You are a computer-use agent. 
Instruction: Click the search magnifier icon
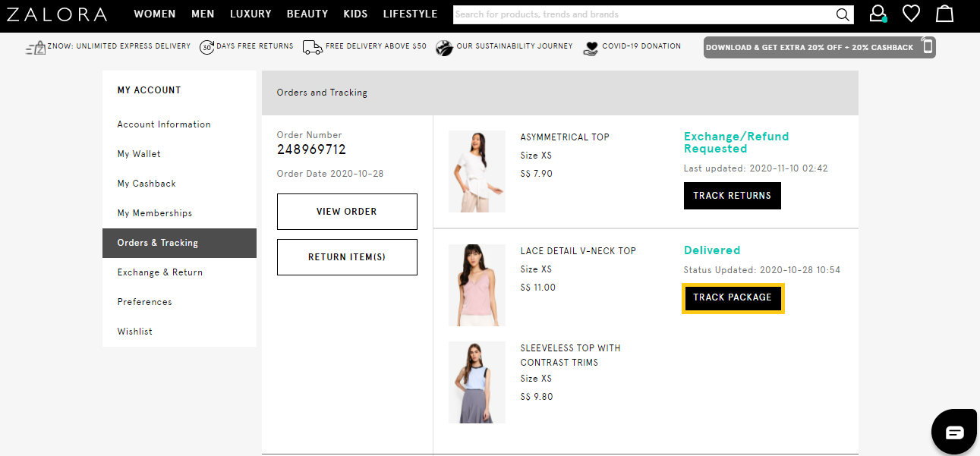[843, 14]
